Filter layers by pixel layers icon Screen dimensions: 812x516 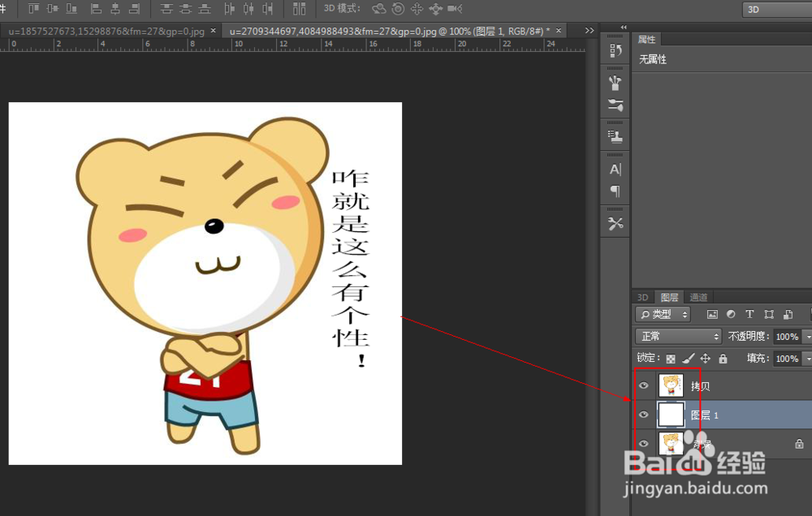point(713,314)
